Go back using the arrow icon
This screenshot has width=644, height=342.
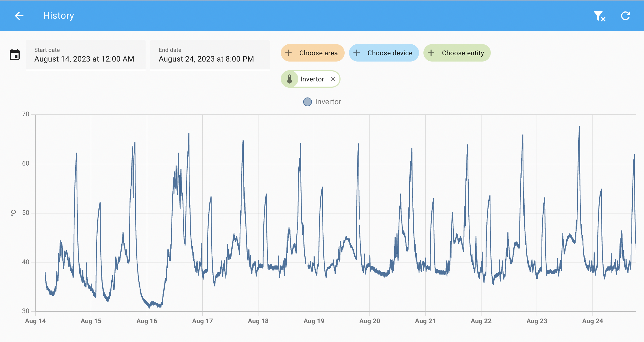coord(19,16)
